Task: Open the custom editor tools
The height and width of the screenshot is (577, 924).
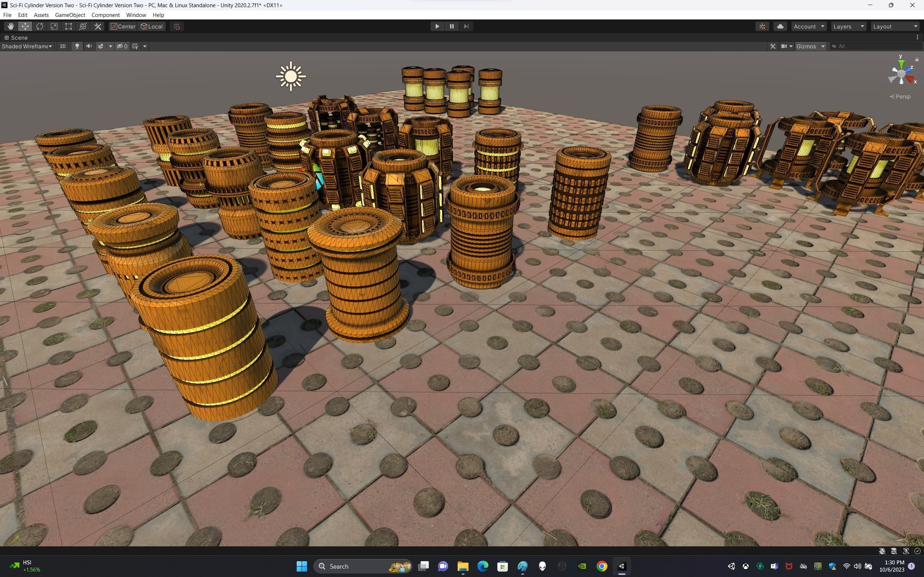Action: click(98, 26)
